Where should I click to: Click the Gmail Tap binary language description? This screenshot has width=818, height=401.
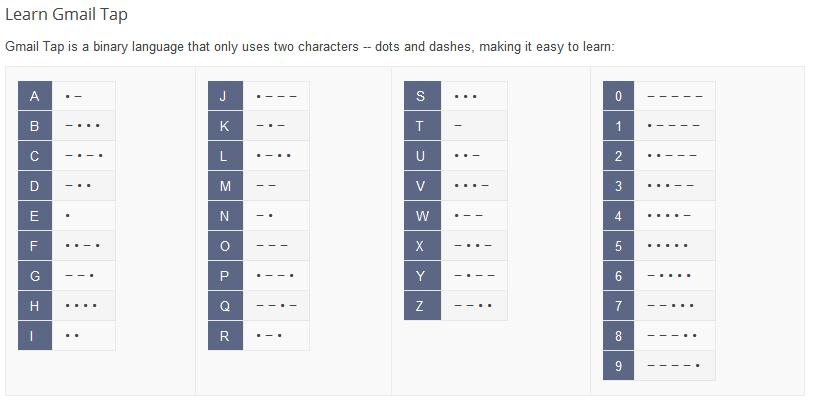(x=310, y=47)
